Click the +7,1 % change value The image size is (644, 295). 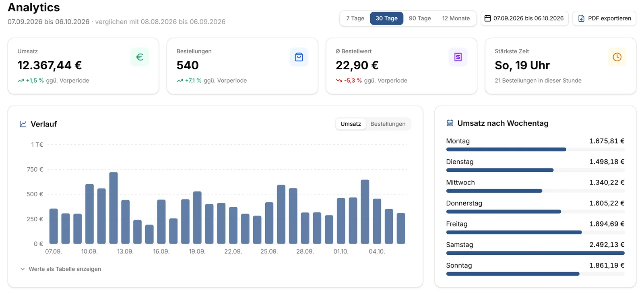point(193,81)
